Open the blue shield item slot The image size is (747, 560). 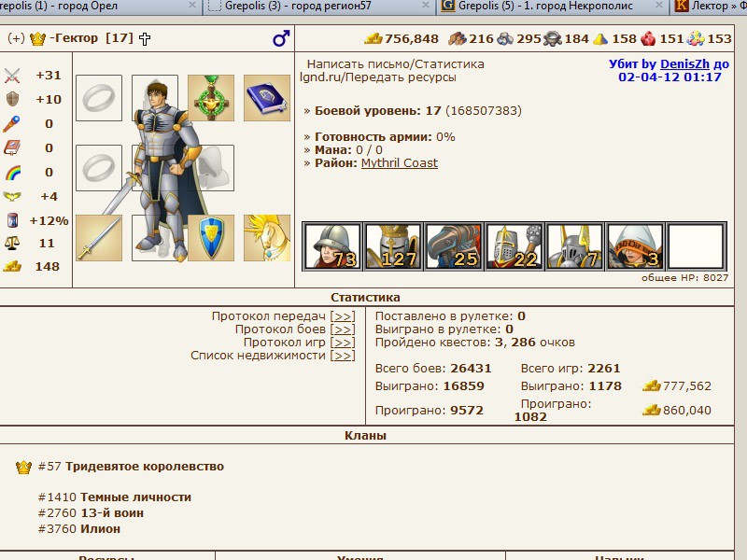(211, 238)
